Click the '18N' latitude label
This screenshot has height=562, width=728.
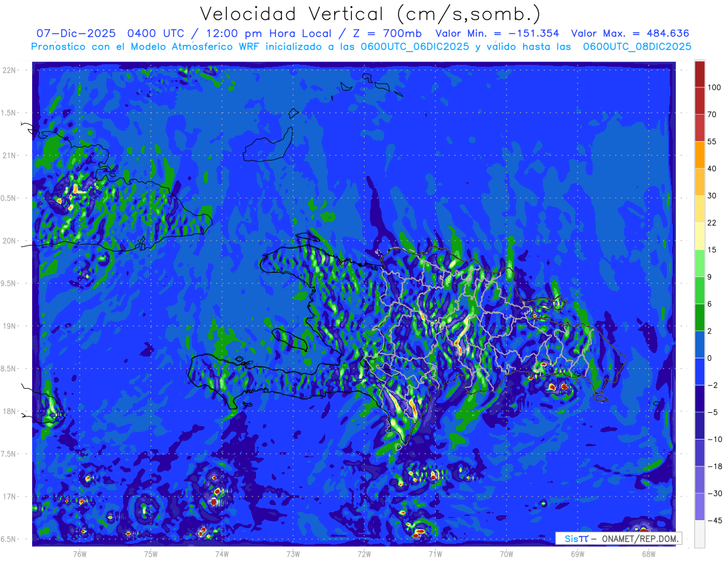pyautogui.click(x=10, y=412)
